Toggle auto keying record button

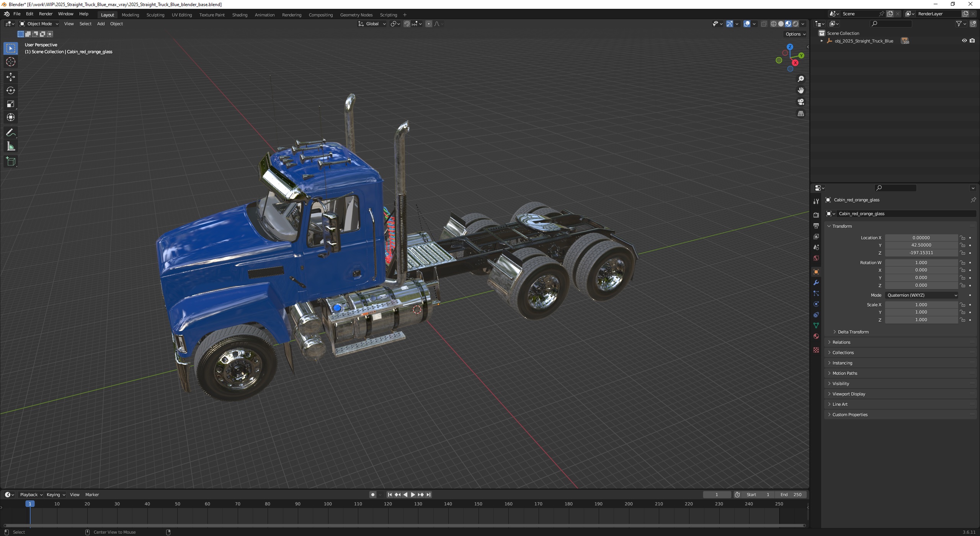point(373,495)
